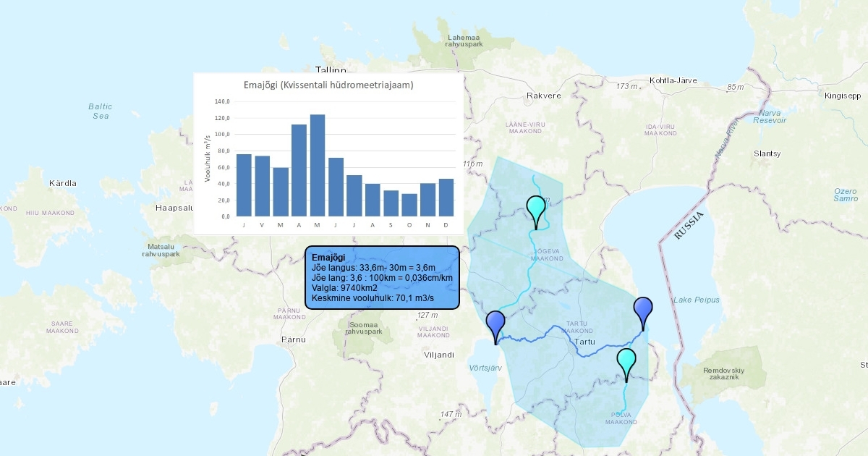Screen dimensions: 868x456
Task: Select the blue pin beside Võrtsjärv lake
Action: click(495, 324)
